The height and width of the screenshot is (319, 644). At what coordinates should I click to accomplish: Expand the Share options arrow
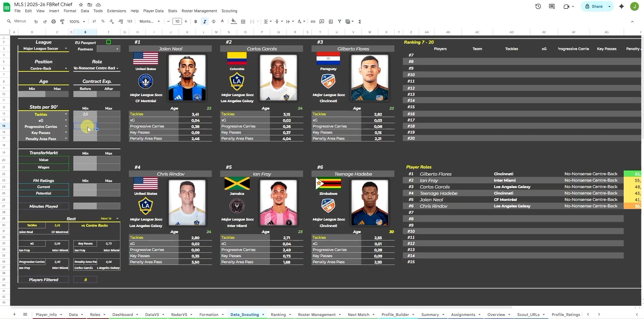coord(609,6)
